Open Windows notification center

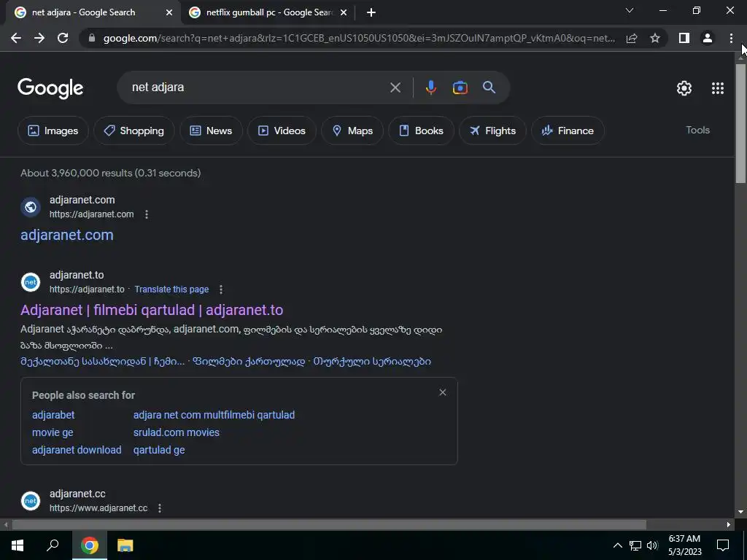tap(723, 545)
